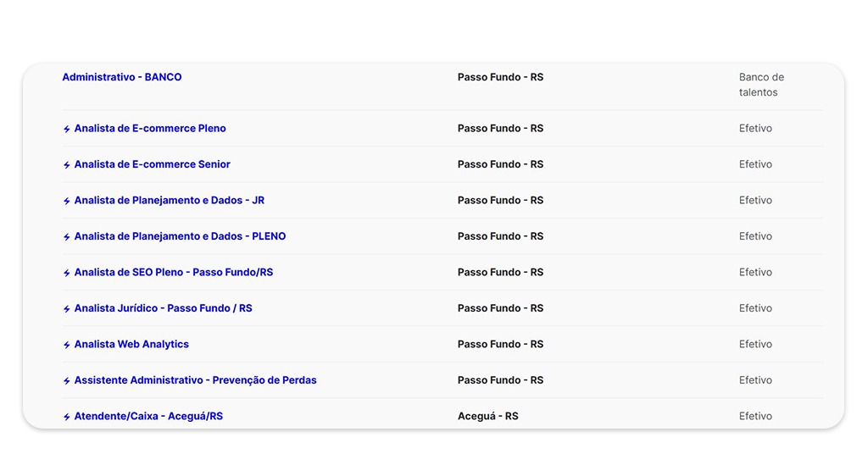This screenshot has width=868, height=454.
Task: Click lightning icon beside Planejamento e Dados - PLENO
Action: 67,237
